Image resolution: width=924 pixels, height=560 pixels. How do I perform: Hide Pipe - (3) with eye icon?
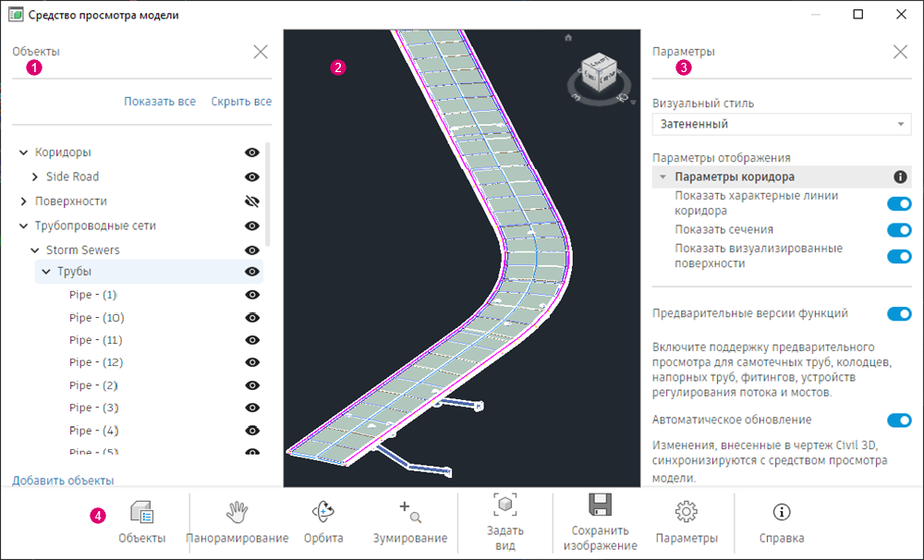(x=252, y=408)
